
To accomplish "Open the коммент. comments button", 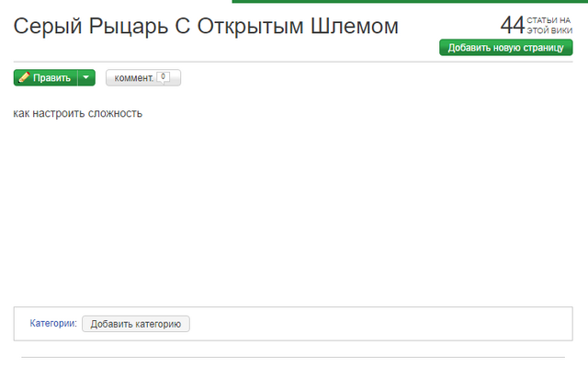I will pyautogui.click(x=143, y=77).
